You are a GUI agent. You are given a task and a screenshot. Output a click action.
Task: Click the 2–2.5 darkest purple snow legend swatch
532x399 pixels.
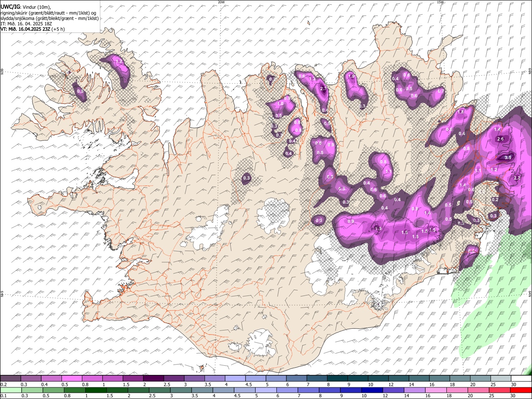pos(154,379)
